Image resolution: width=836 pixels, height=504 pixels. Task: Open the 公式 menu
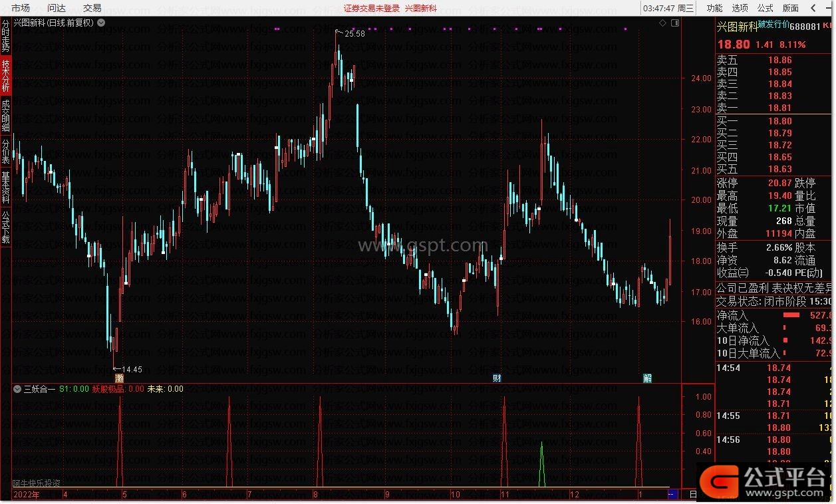[x=765, y=8]
